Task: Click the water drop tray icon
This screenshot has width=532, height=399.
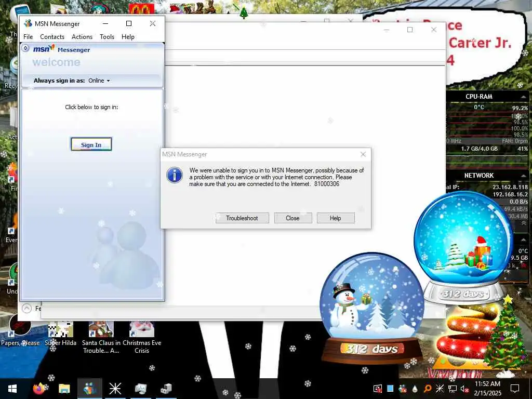Action: point(415,389)
